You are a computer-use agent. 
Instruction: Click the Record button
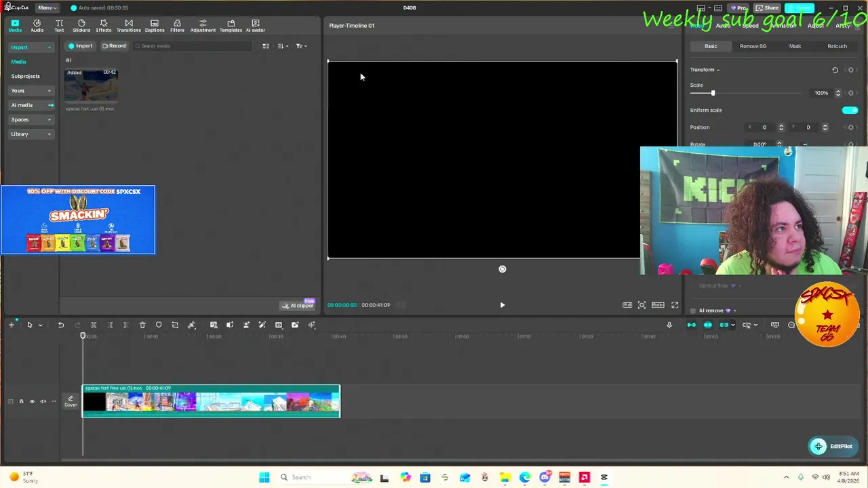[x=114, y=46]
